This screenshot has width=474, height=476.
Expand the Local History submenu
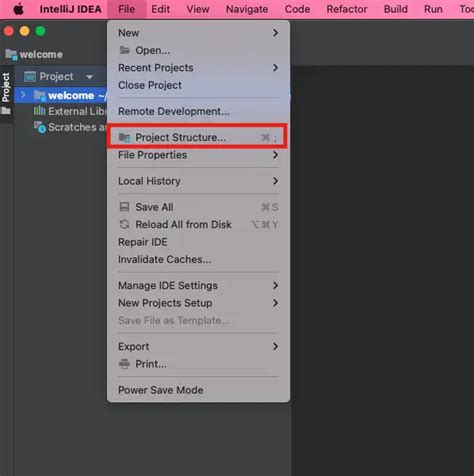198,181
